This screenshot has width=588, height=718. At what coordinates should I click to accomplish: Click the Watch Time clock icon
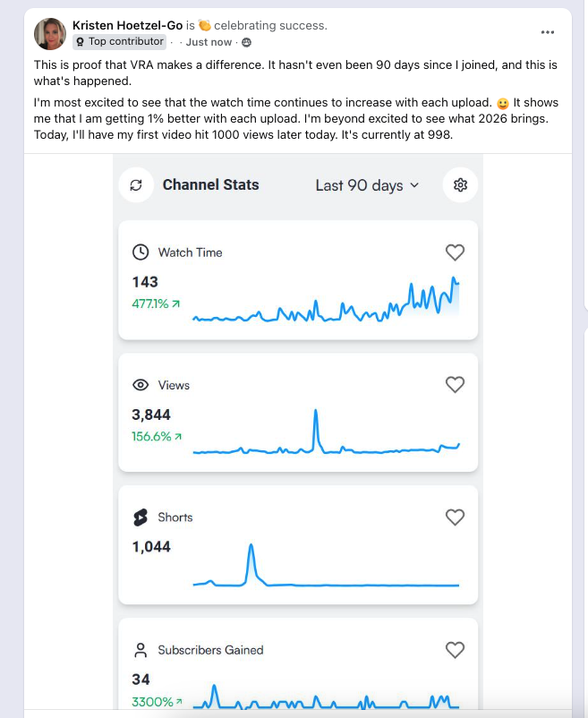pyautogui.click(x=141, y=252)
